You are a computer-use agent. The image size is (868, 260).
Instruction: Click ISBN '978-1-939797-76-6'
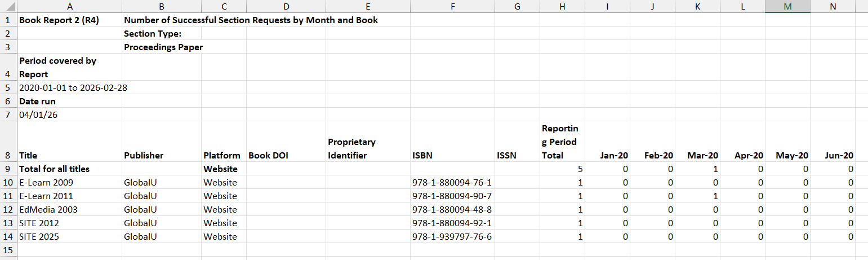click(x=453, y=236)
